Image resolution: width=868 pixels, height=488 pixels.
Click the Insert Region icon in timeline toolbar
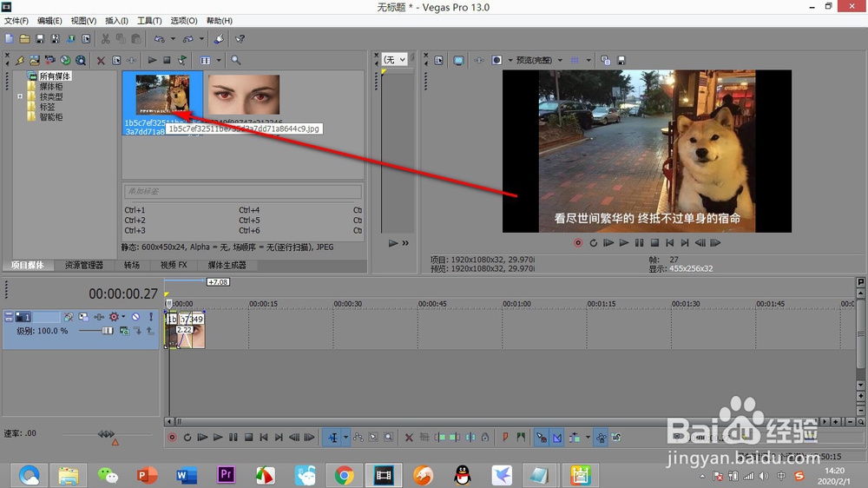click(x=520, y=438)
